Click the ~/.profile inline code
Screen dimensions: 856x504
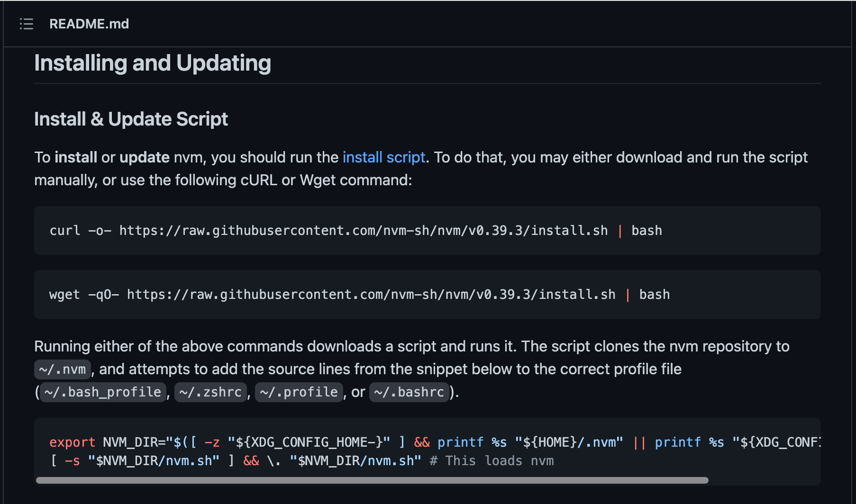click(x=299, y=392)
